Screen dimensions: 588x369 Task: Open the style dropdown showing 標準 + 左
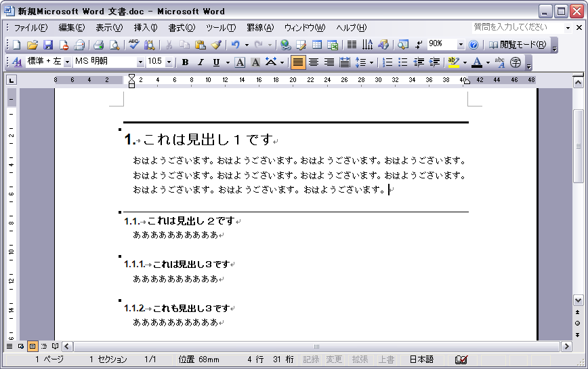point(67,62)
